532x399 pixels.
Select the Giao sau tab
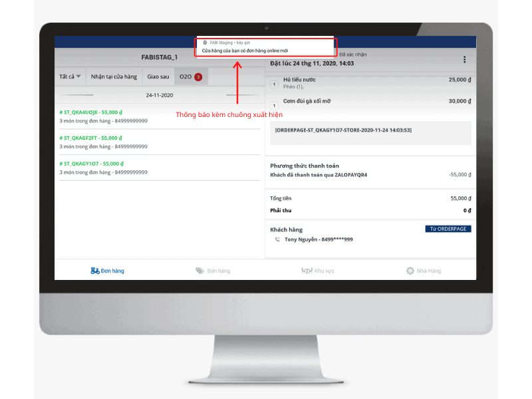(x=158, y=76)
